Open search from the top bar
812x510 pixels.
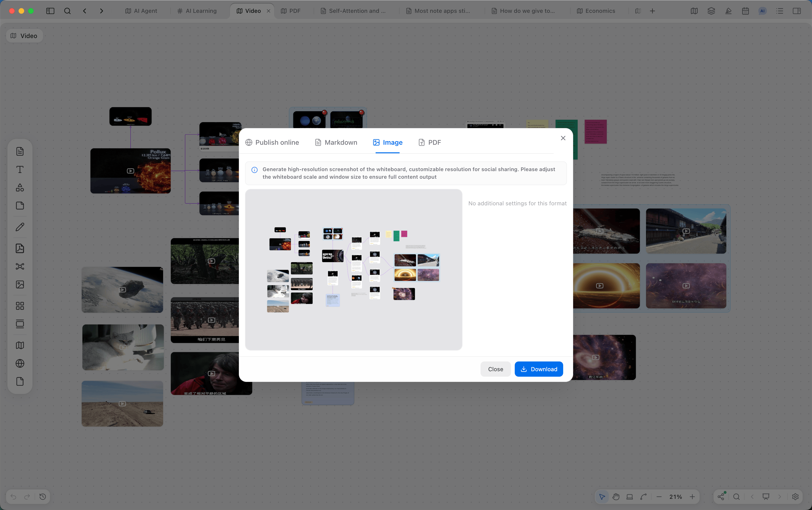pos(67,11)
